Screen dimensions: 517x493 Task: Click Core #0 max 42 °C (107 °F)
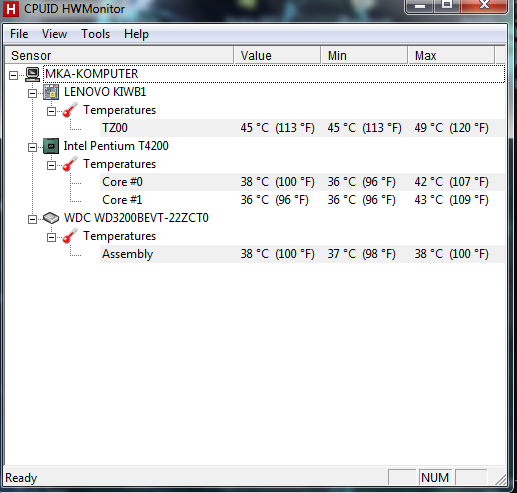451,182
